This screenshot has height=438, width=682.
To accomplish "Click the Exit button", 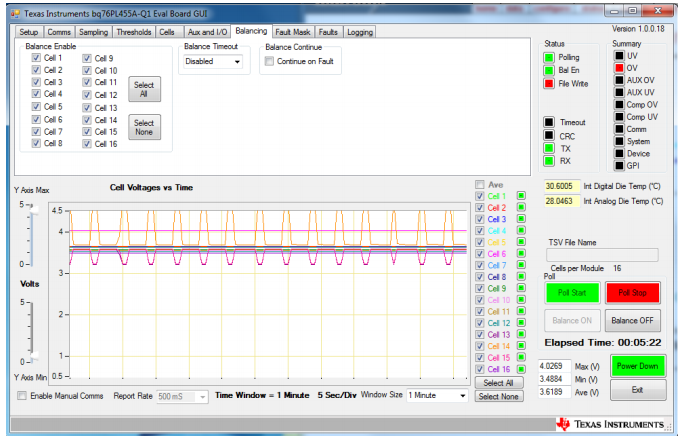I will coord(638,390).
